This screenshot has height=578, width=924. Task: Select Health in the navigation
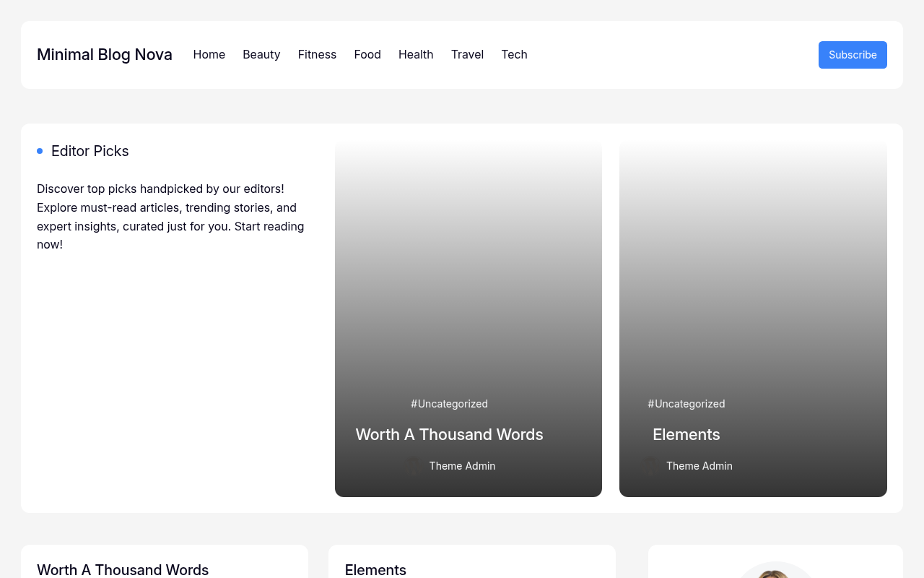[416, 55]
